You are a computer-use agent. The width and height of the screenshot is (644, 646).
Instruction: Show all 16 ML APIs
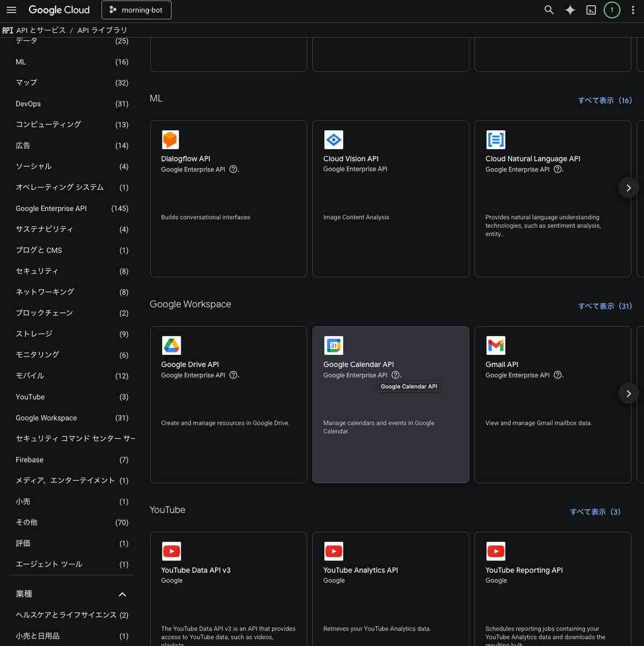click(605, 100)
